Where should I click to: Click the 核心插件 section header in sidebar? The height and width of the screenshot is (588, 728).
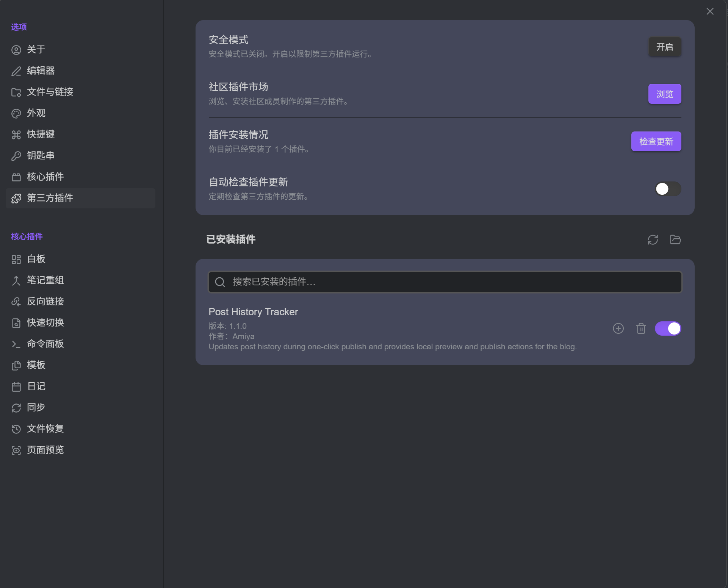tap(27, 237)
